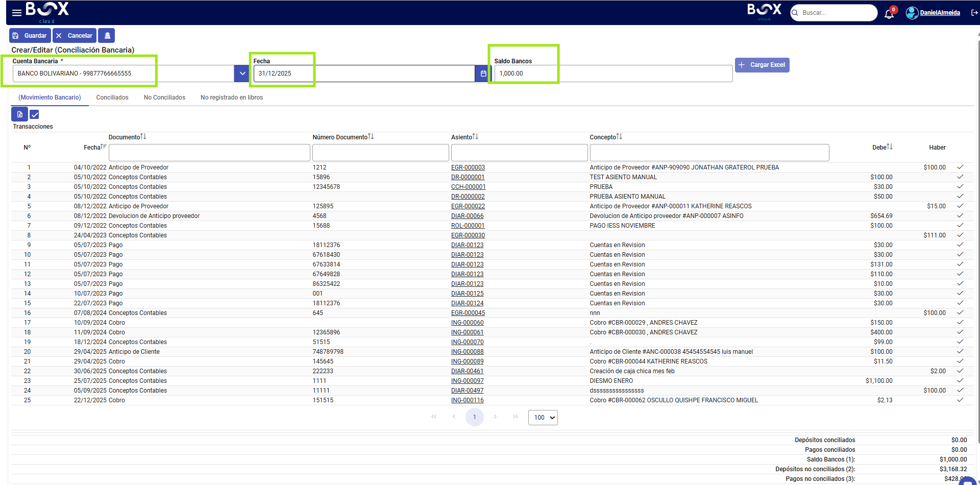Toggle the check mark on row 8 EGR-000030

tap(960, 235)
